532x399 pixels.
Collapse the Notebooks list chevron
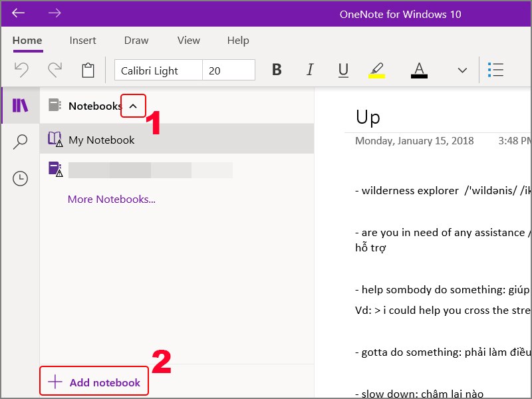tap(133, 106)
